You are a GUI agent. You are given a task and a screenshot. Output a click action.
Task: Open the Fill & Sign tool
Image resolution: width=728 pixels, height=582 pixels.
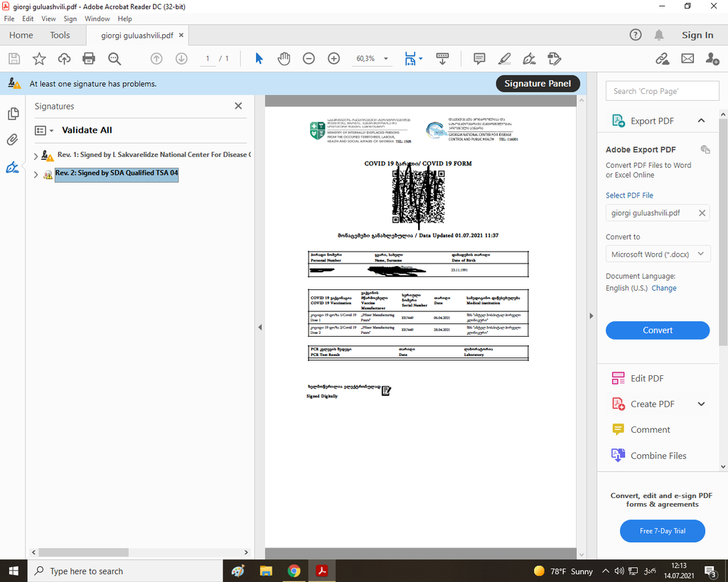[x=529, y=58]
